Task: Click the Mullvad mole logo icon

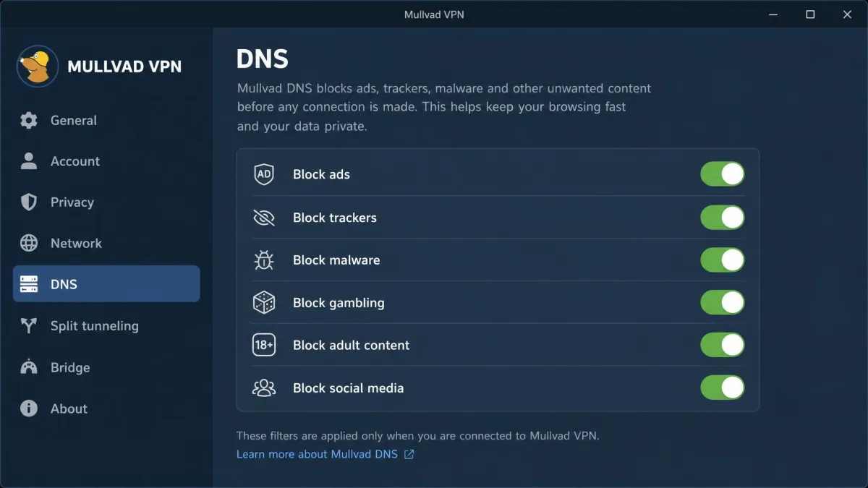Action: [x=38, y=67]
